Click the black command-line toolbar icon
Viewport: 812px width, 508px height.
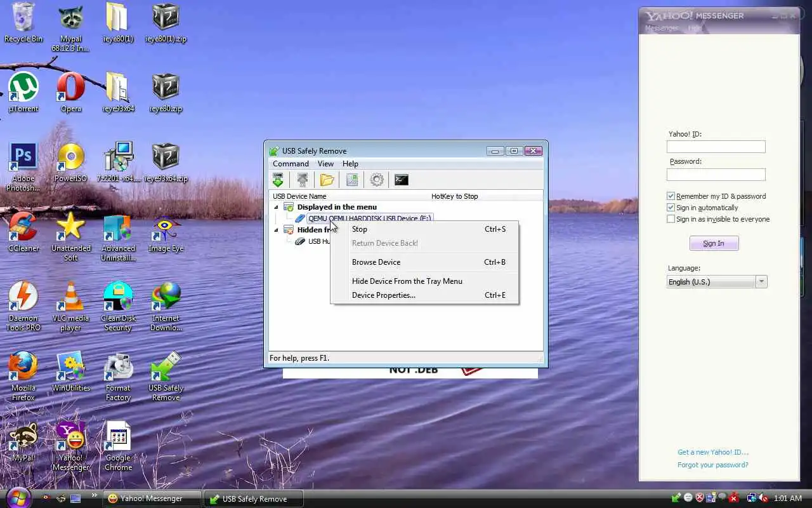coord(401,180)
